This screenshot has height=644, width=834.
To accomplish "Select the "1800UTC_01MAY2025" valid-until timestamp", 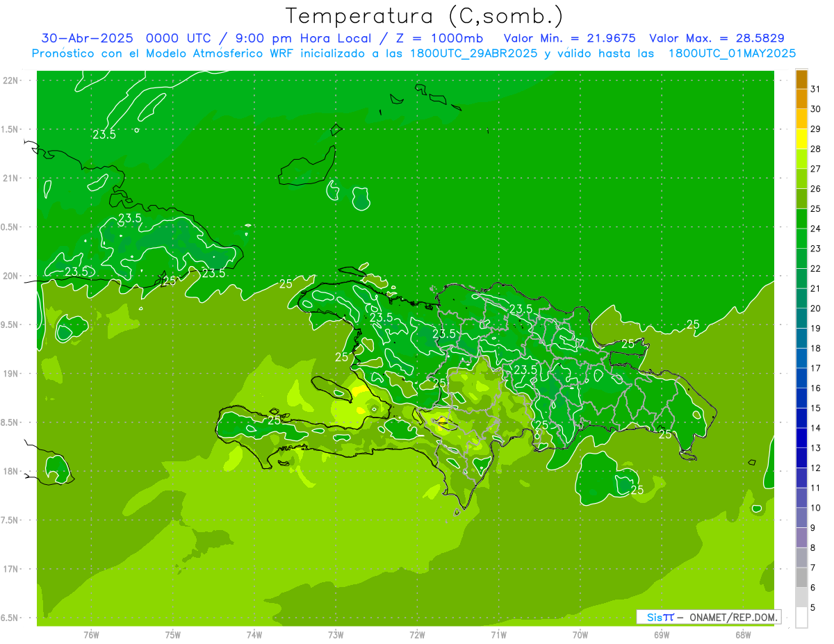I will point(732,53).
